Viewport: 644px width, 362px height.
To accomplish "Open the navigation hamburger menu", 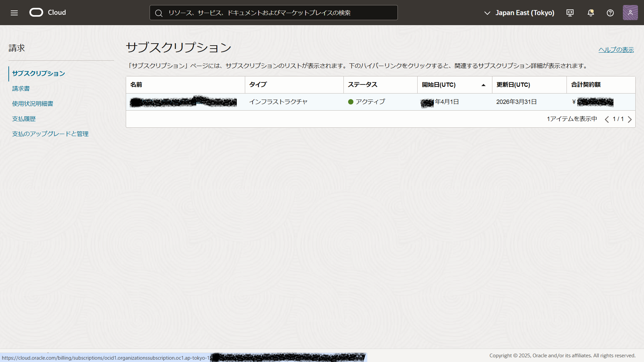I will pos(14,13).
